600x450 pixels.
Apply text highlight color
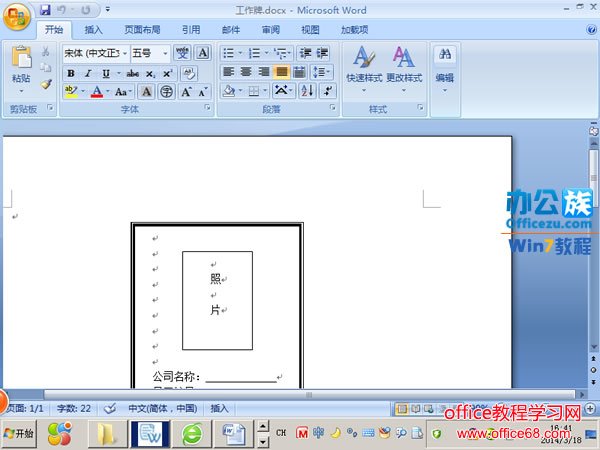(x=71, y=91)
